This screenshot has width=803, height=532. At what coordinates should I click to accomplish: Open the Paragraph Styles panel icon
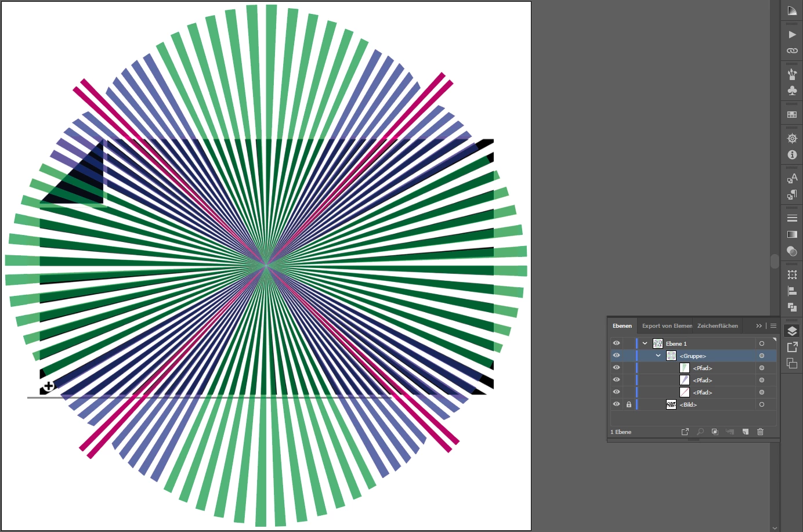pyautogui.click(x=792, y=194)
